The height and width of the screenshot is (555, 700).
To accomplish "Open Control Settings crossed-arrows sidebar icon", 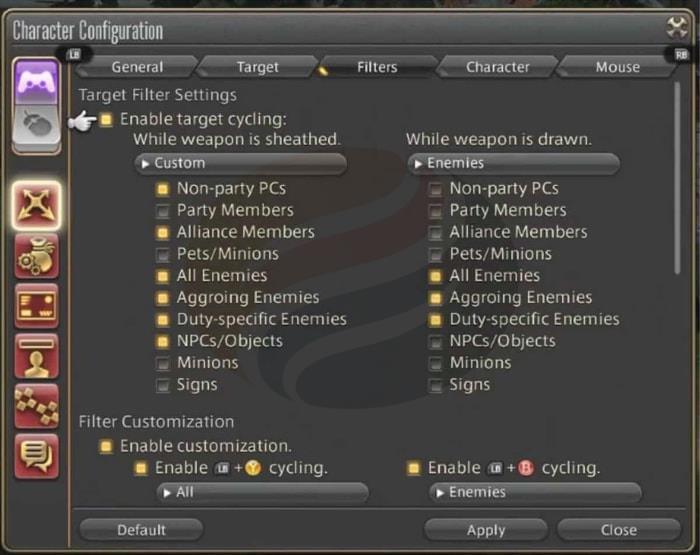I will pyautogui.click(x=37, y=206).
